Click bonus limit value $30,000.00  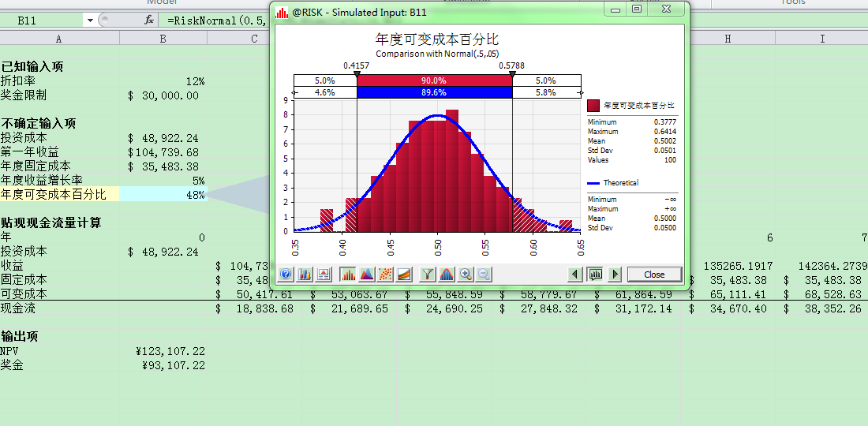(163, 95)
